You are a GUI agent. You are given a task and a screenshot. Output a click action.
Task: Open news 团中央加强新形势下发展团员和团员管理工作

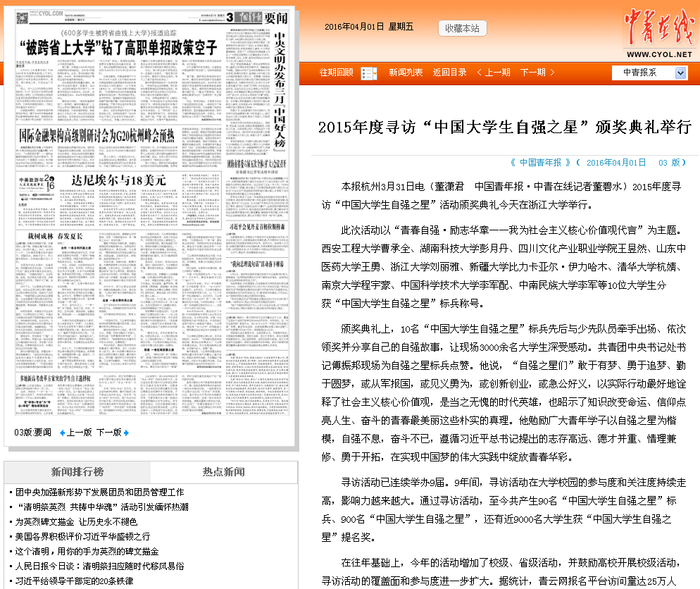(x=99, y=492)
